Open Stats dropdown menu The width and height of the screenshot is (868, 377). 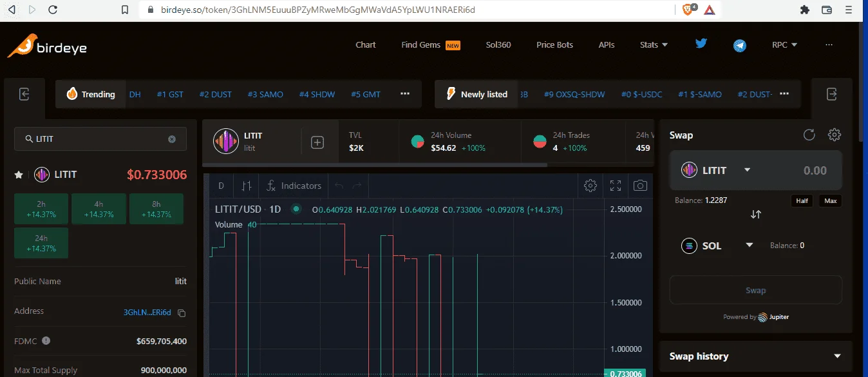pos(654,45)
